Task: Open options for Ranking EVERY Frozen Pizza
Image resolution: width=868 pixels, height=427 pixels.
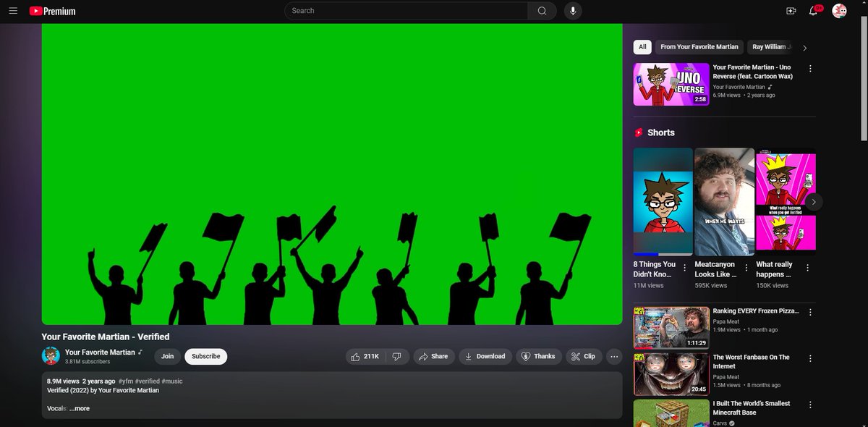Action: point(810,312)
